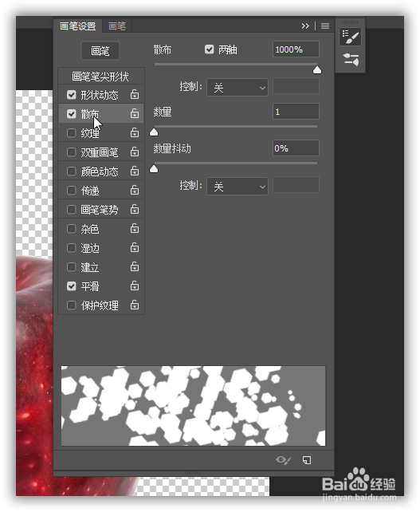Open the 控制 dropdown under 散布 slider
This screenshot has width=420, height=512.
(237, 88)
